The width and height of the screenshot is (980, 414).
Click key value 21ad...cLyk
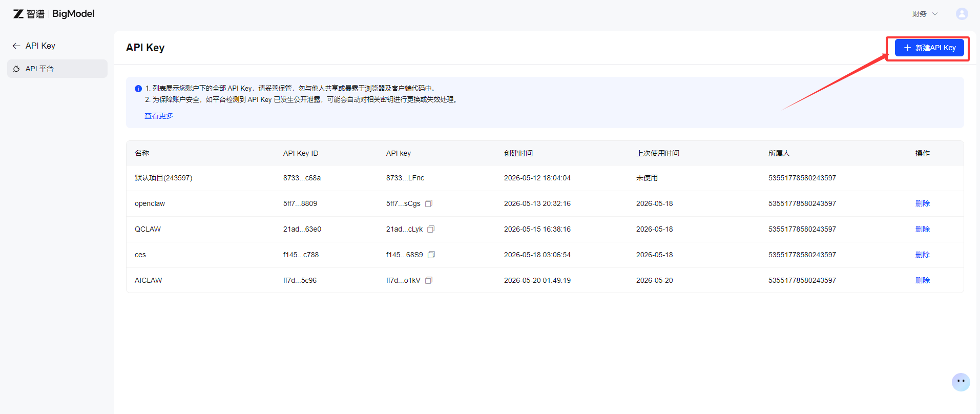(x=404, y=229)
